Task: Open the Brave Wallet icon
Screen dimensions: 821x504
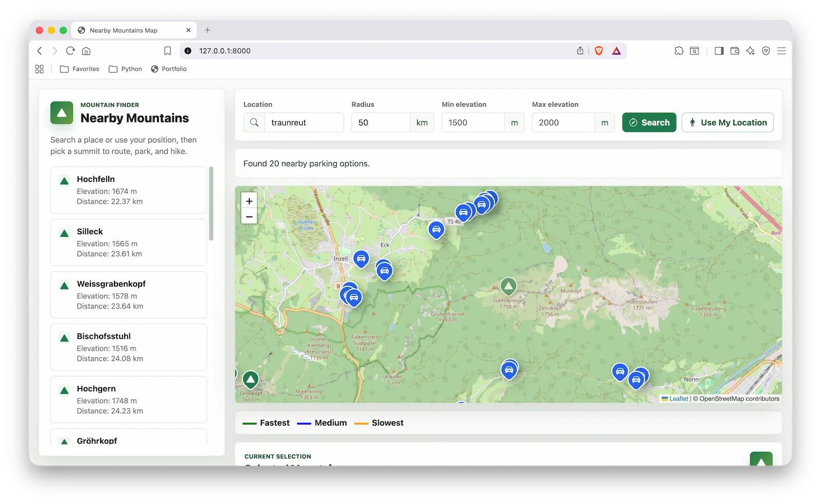Action: click(x=735, y=51)
